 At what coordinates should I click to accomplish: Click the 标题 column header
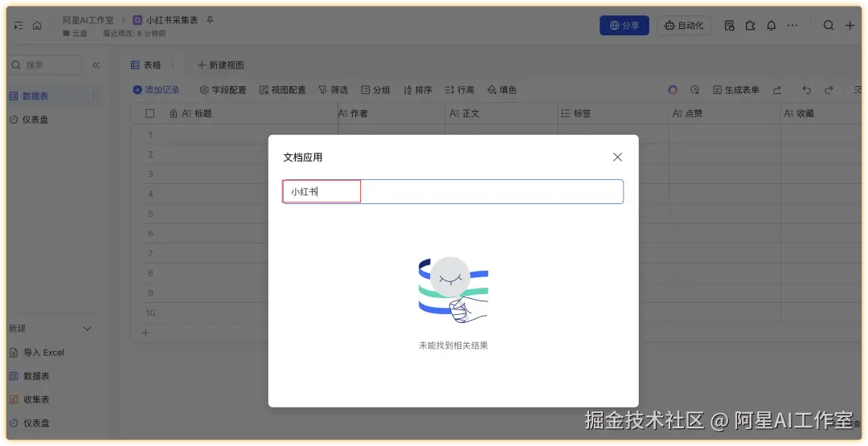pyautogui.click(x=203, y=113)
